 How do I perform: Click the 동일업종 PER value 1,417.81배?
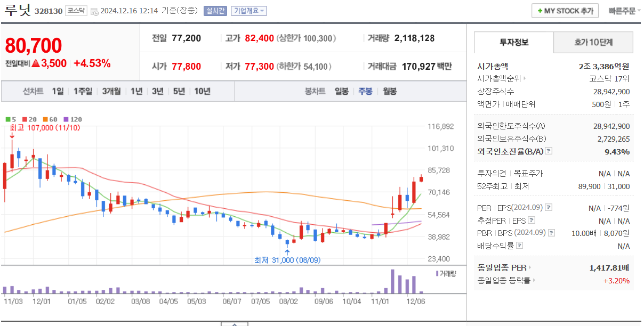(609, 267)
